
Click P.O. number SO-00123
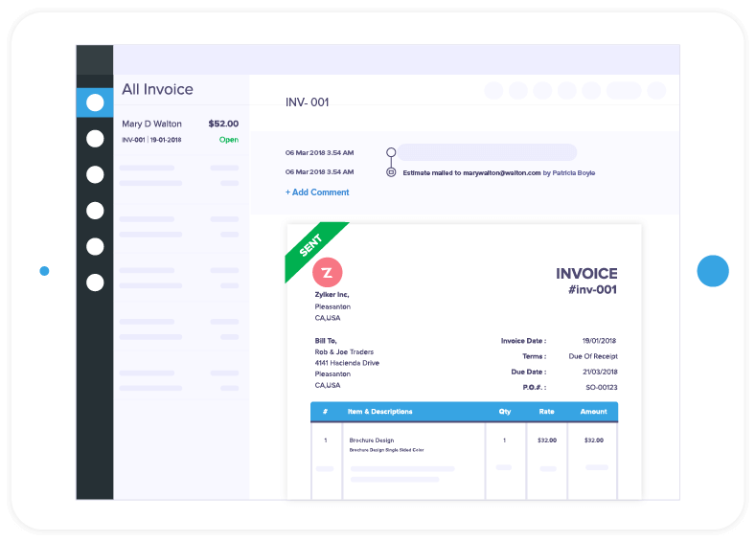point(601,387)
